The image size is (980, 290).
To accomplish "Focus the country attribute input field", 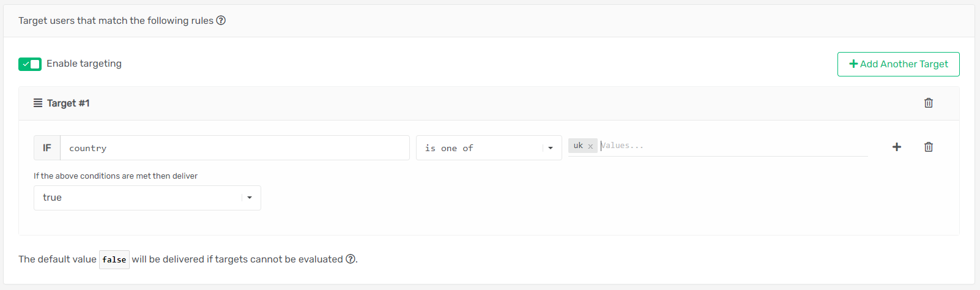I will tap(235, 148).
